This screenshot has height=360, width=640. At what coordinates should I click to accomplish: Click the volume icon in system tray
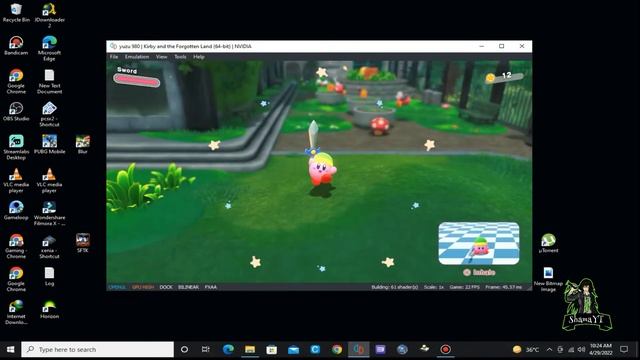pyautogui.click(x=581, y=349)
